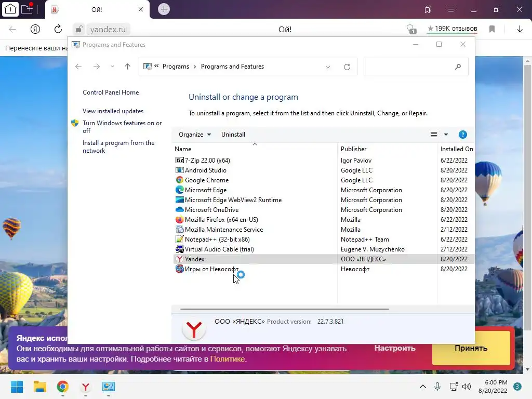The height and width of the screenshot is (399, 532).
Task: Open the Organize dropdown
Action: pos(195,135)
